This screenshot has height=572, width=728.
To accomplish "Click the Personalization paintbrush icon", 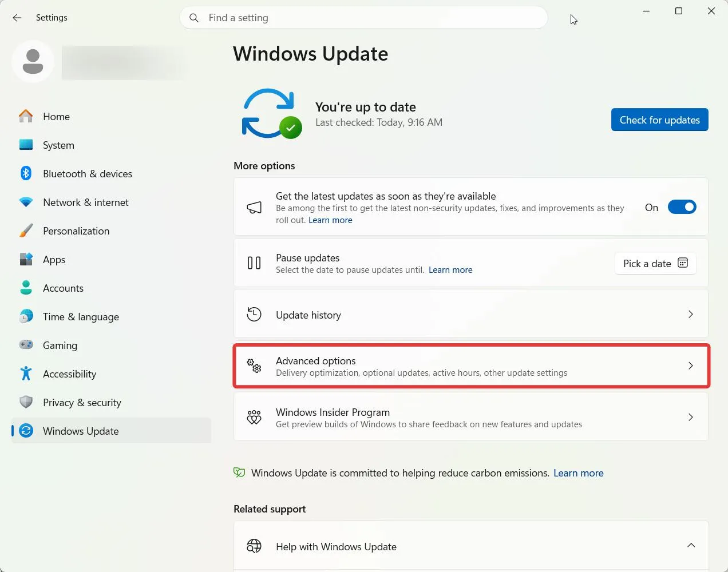I will (x=26, y=231).
